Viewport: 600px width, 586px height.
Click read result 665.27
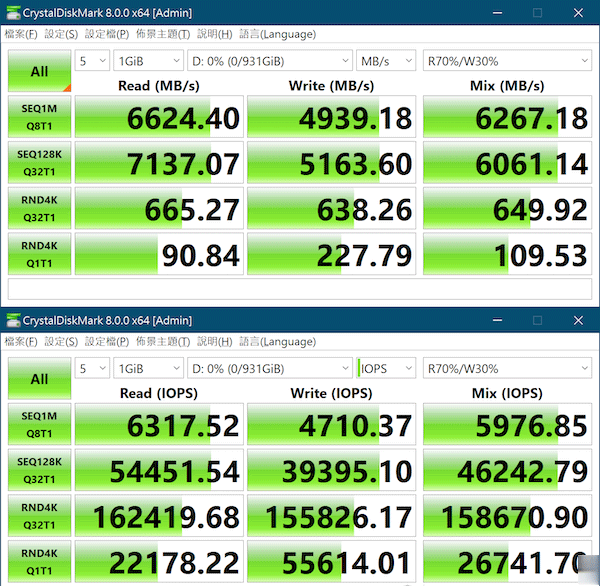click(159, 208)
